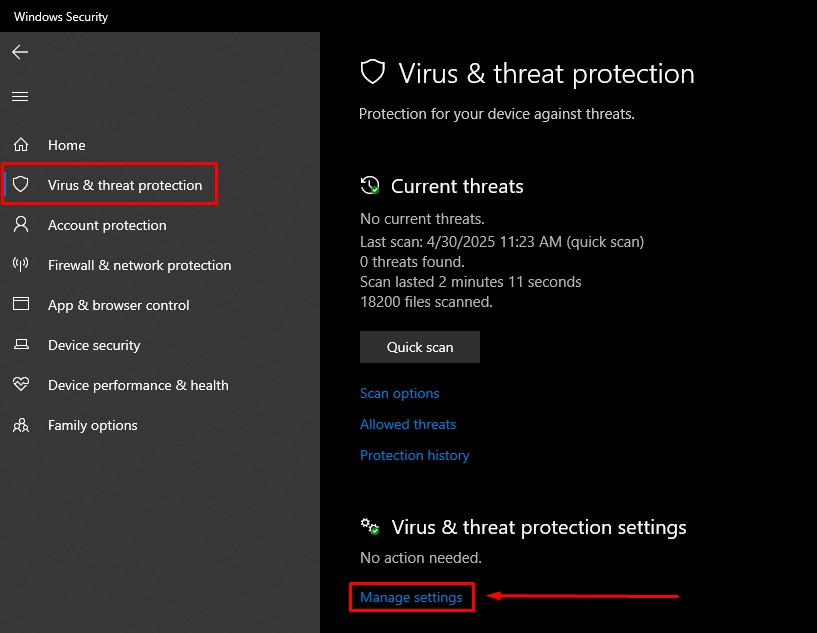
Task: Open Protection history
Action: click(x=414, y=455)
